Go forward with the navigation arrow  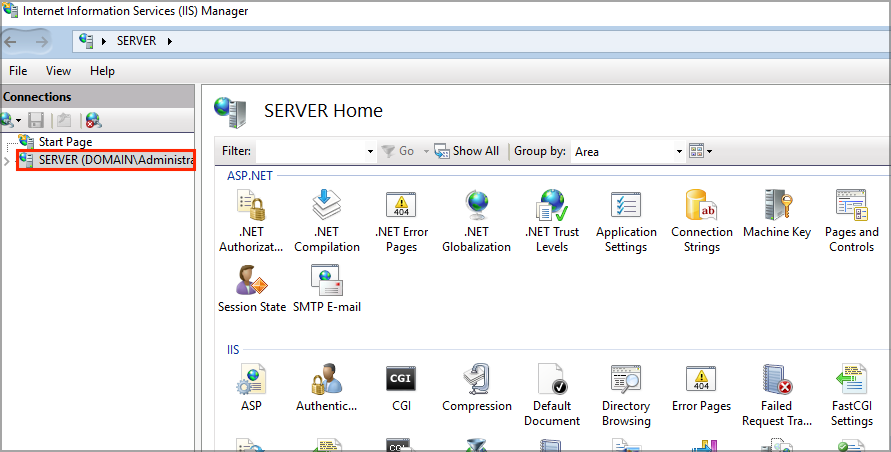pyautogui.click(x=41, y=41)
